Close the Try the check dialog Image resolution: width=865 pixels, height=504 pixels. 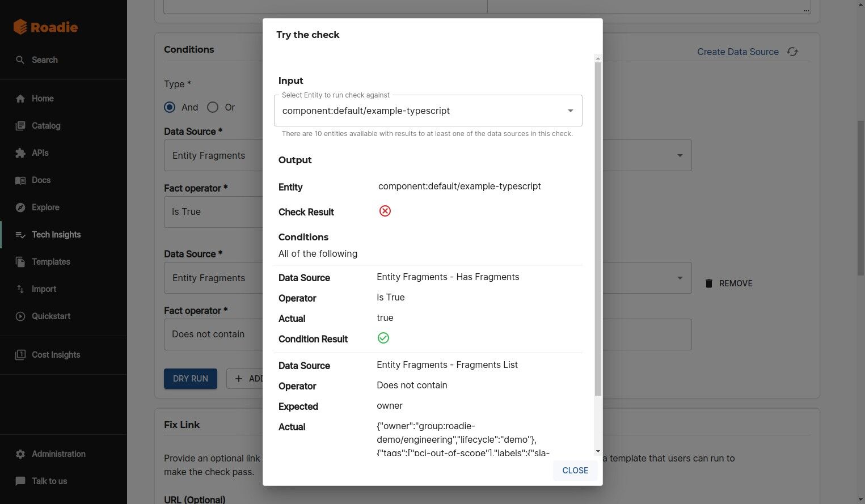point(575,471)
